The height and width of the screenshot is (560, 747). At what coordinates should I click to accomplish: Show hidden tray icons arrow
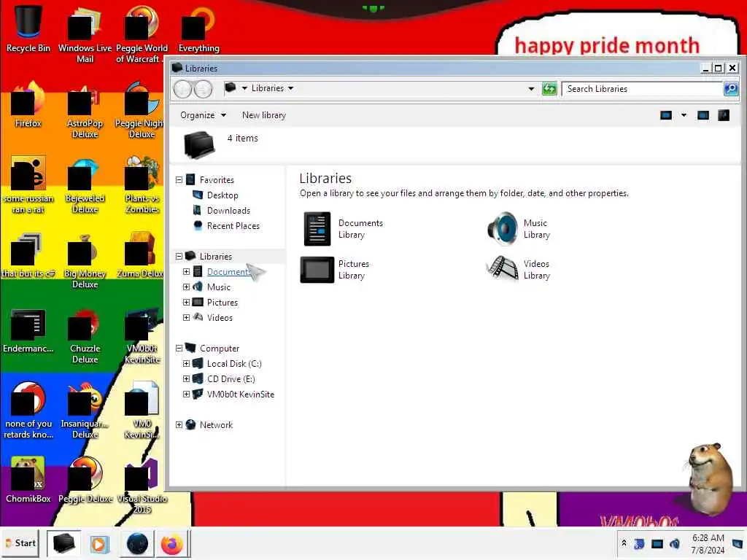pos(624,542)
